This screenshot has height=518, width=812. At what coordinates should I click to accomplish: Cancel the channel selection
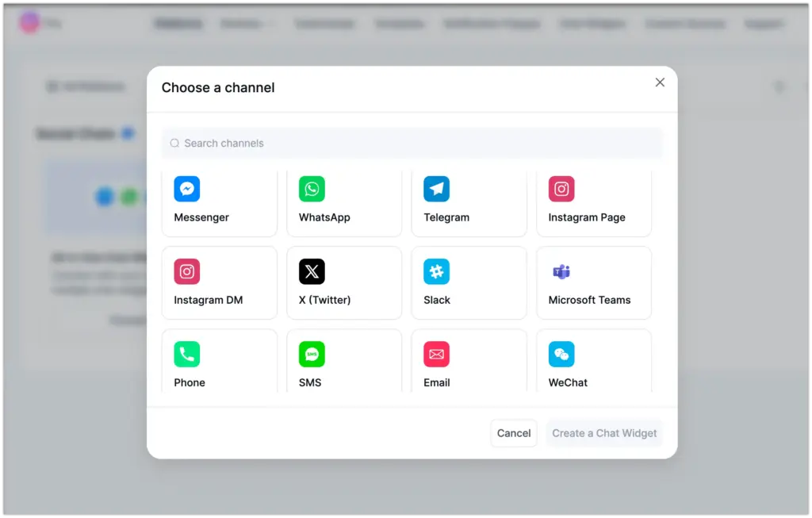514,433
